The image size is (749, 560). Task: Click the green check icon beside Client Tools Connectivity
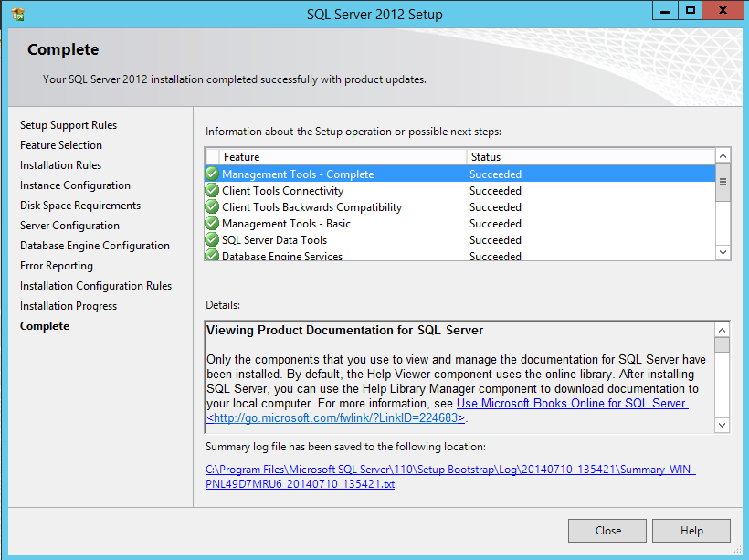pyautogui.click(x=212, y=191)
